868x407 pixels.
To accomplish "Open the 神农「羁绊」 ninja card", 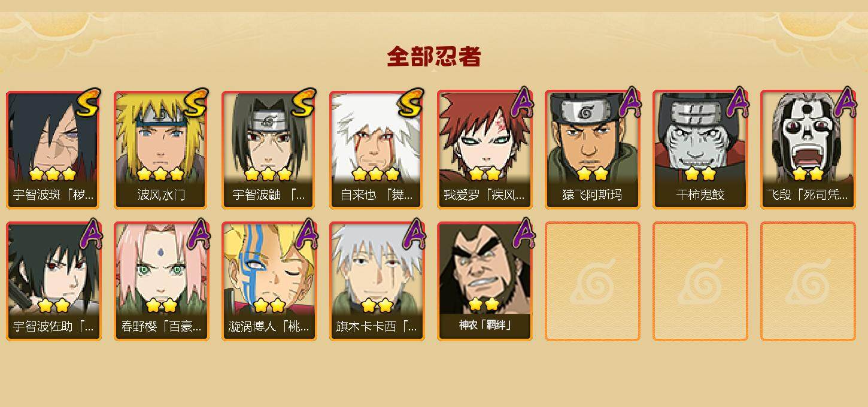I will (x=485, y=281).
